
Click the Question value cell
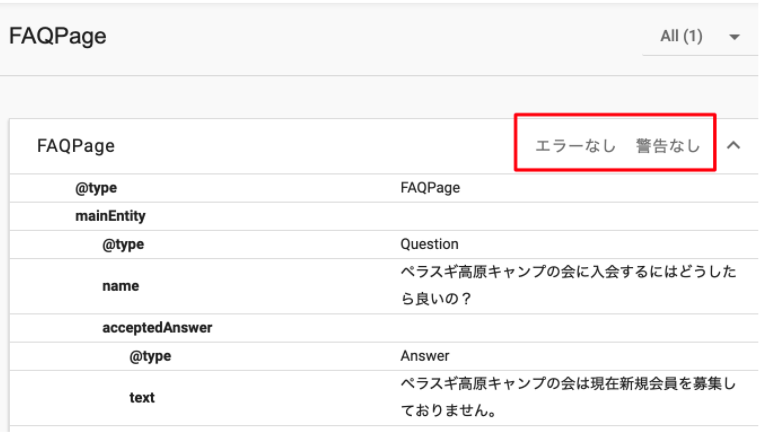tap(429, 243)
